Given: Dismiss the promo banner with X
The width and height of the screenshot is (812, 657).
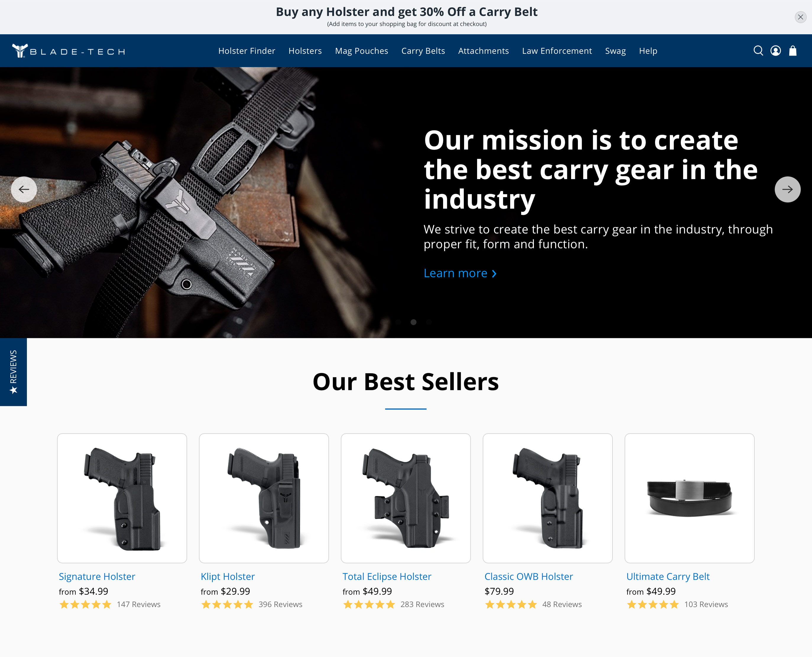Looking at the screenshot, I should (800, 17).
